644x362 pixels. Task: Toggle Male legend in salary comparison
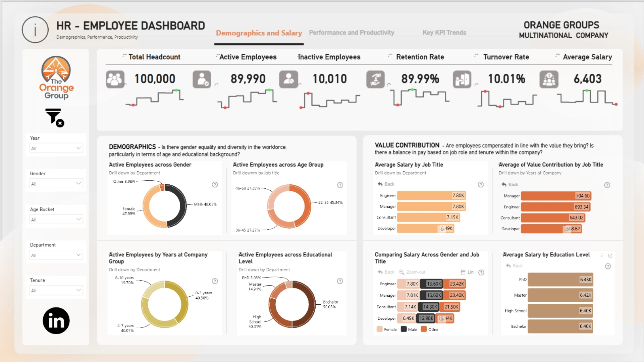(x=409, y=329)
